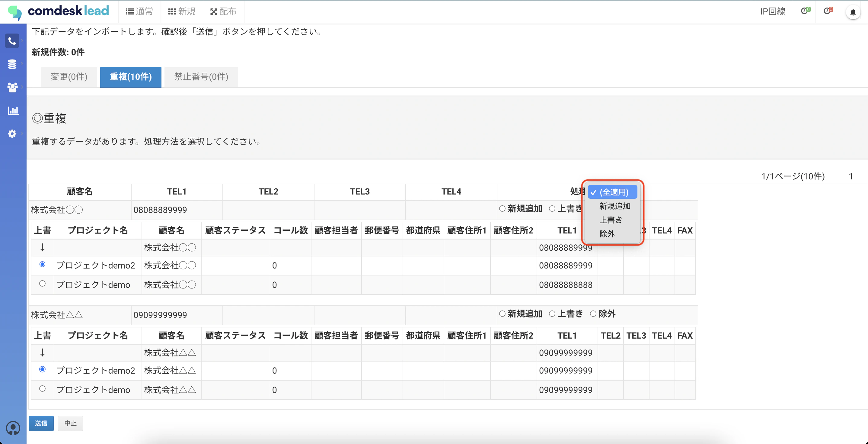868x444 pixels.
Task: Select プロジェクトdemo2 radio in 株式会社△△ table
Action: (x=43, y=369)
